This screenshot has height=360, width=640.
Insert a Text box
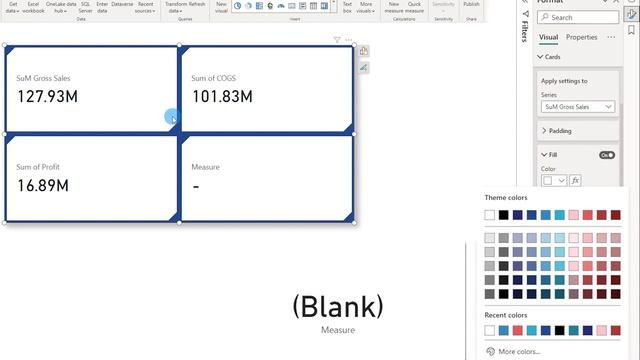347,7
